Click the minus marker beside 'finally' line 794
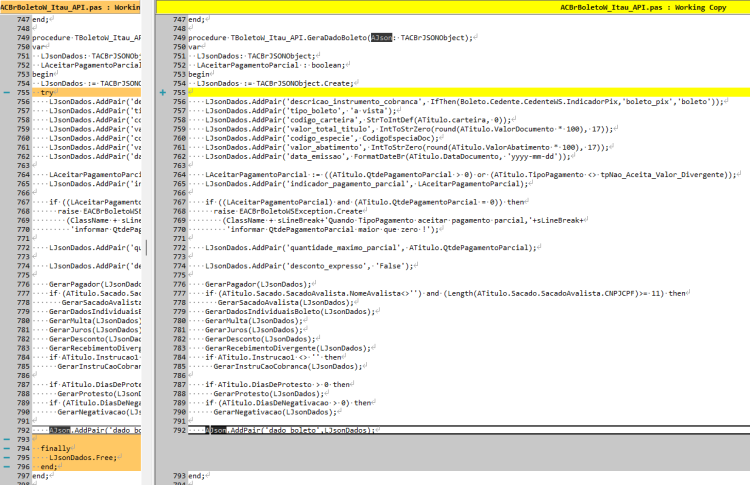Image resolution: width=750 pixels, height=485 pixels. [x=7, y=448]
